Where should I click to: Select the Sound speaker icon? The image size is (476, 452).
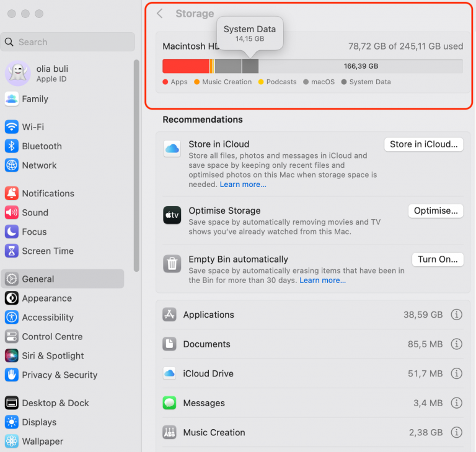(x=12, y=212)
